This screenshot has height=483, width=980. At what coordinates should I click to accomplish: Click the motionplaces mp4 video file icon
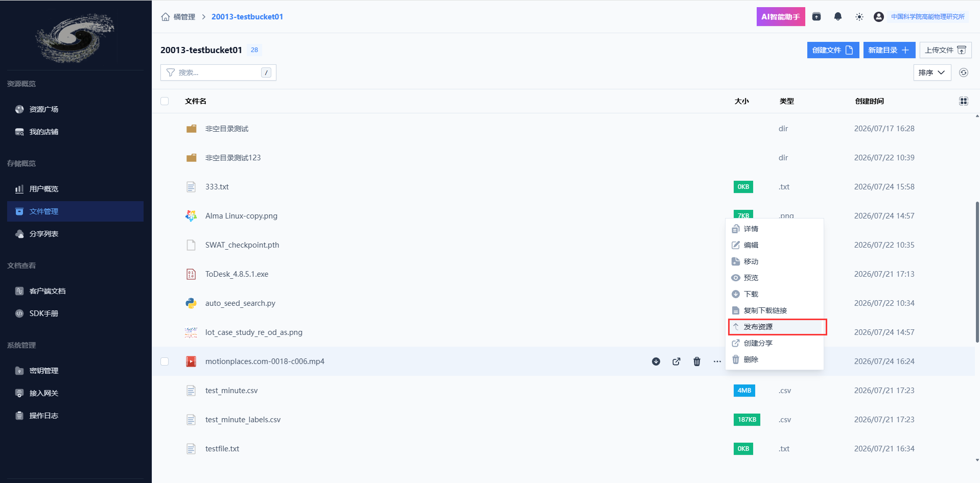click(191, 361)
